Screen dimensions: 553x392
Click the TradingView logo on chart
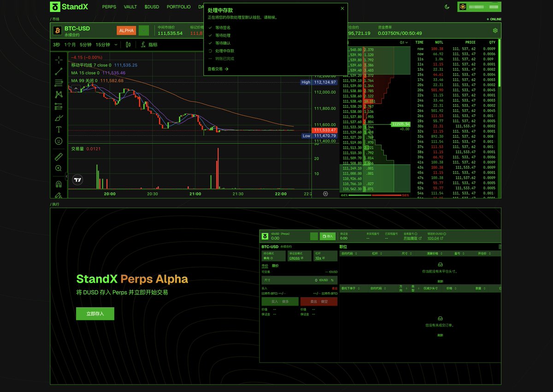78,180
